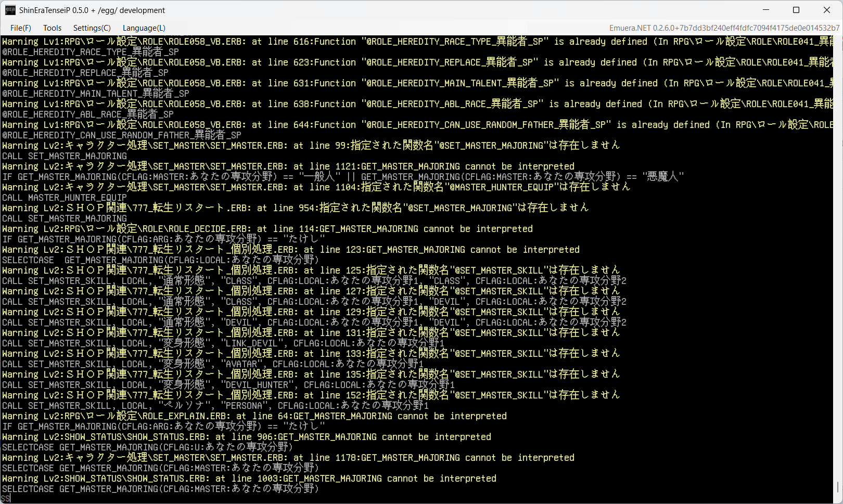Click '@ROLE_HEREDITY_REPLACE_異能者_SP' code line
843x504 pixels.
(85, 73)
